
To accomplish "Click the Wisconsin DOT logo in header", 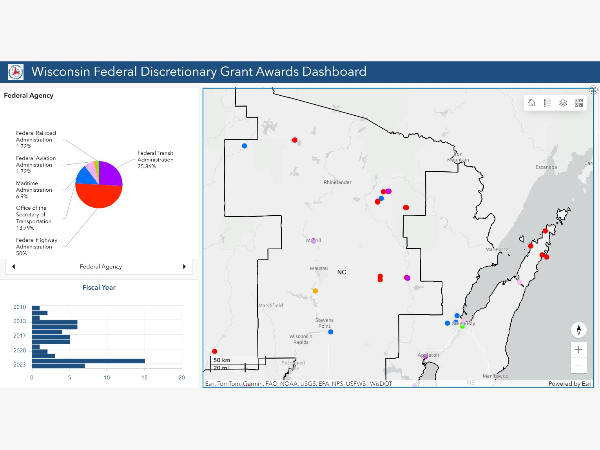I will tap(16, 72).
